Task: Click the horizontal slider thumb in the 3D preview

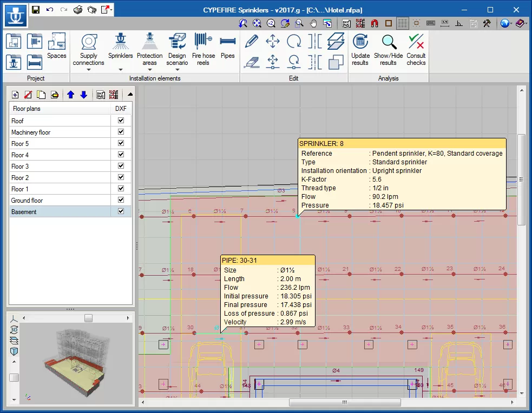Action: 89,318
